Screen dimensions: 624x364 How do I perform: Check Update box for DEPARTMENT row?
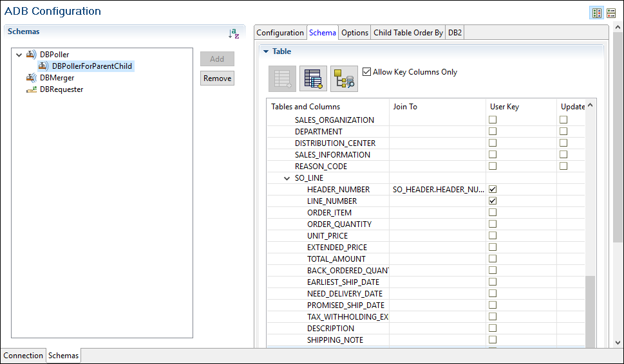coord(563,132)
